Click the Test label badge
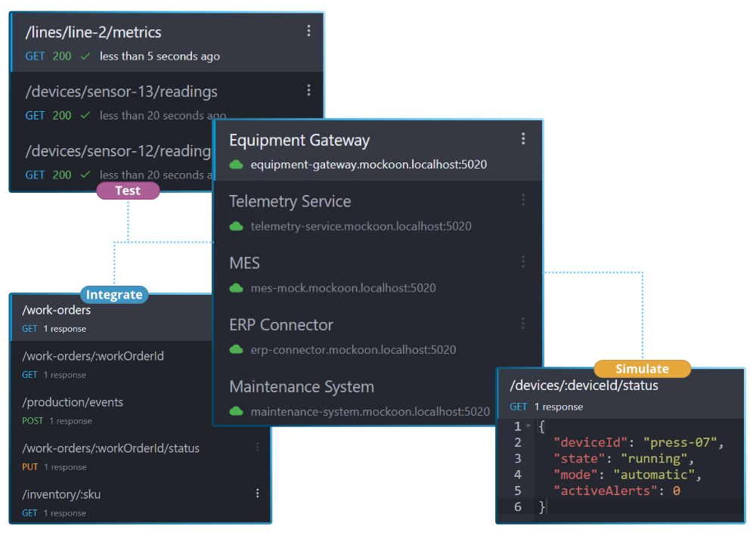Viewport: 756px width, 545px height. pyautogui.click(x=128, y=190)
